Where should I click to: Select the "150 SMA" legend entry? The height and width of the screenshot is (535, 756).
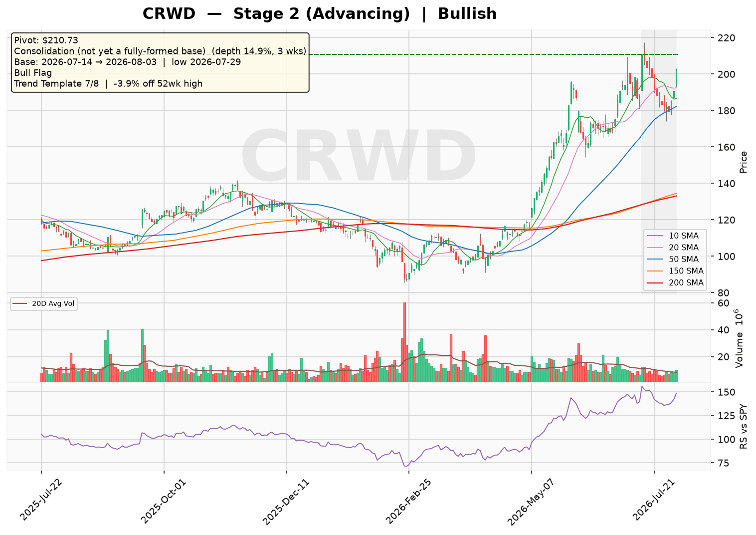[x=676, y=271]
